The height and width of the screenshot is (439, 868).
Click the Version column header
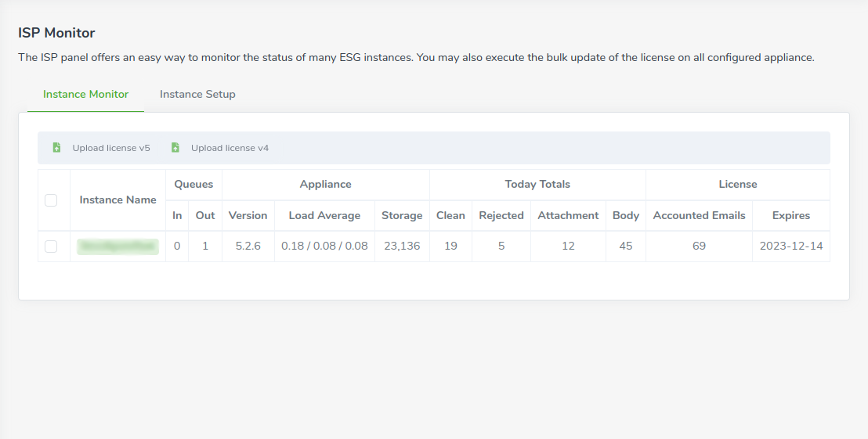tap(248, 215)
